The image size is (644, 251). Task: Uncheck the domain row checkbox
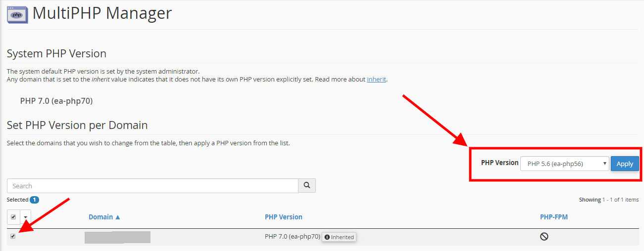(x=13, y=236)
